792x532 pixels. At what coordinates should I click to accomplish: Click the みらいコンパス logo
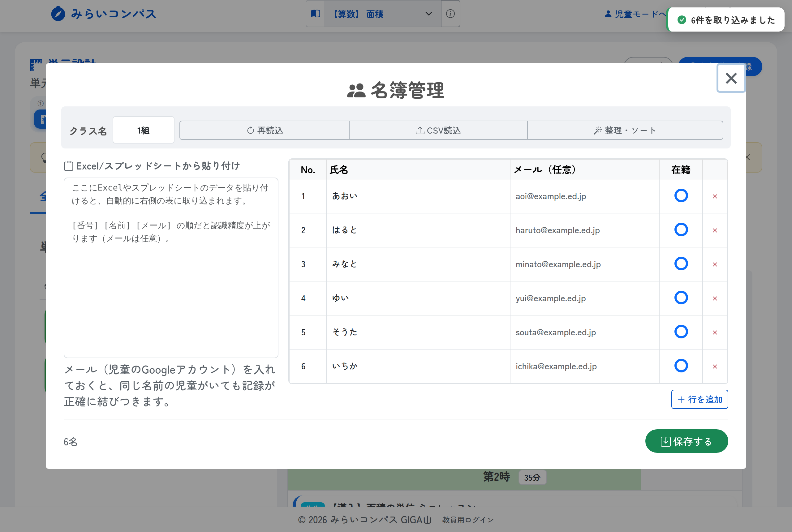104,14
